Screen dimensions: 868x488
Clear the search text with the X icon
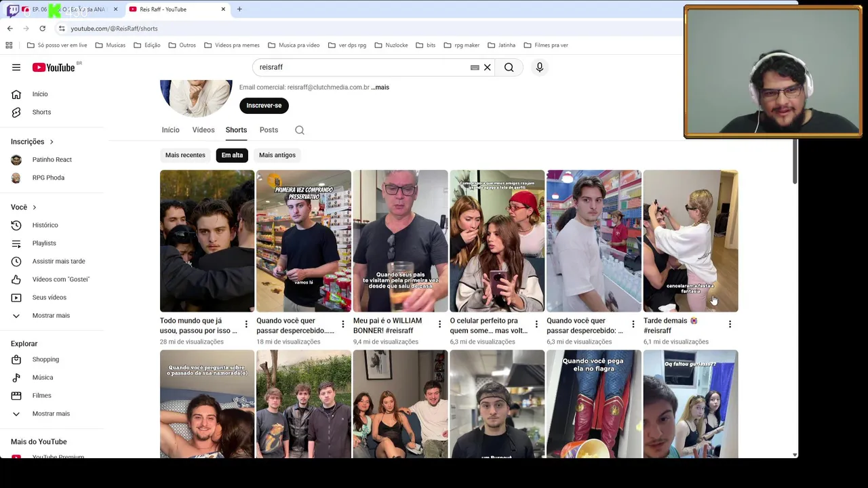(487, 67)
